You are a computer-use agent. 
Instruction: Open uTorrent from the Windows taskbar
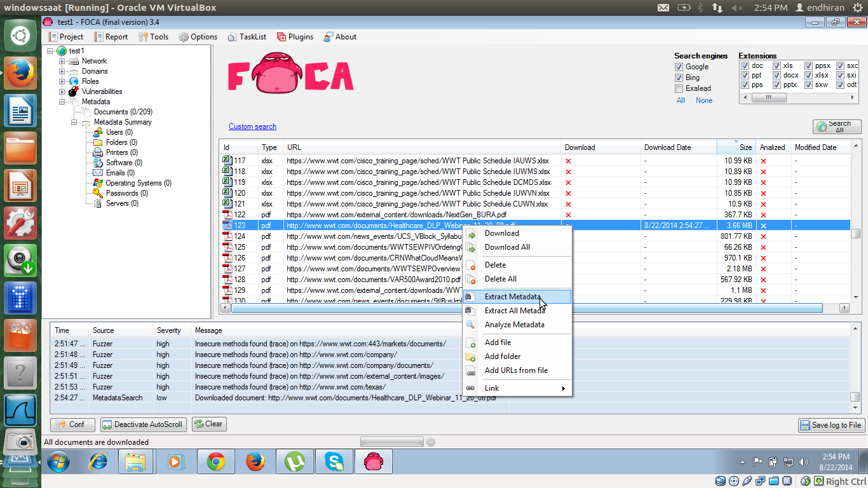point(295,461)
